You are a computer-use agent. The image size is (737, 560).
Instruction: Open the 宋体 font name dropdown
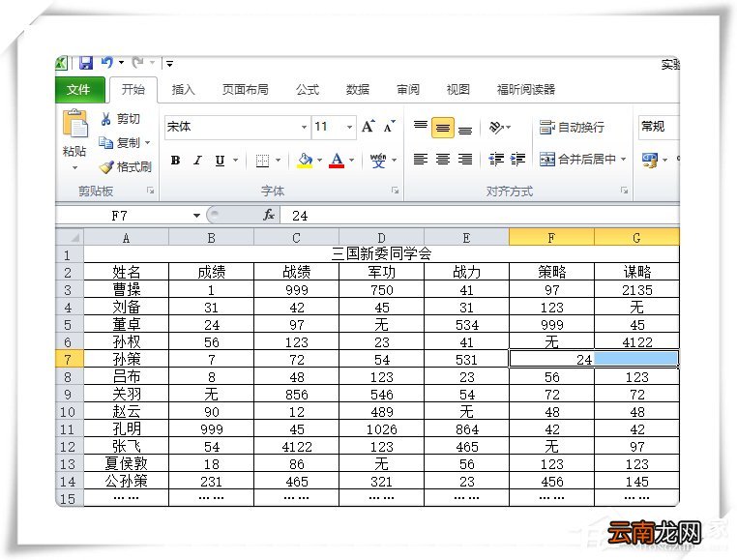coord(304,127)
